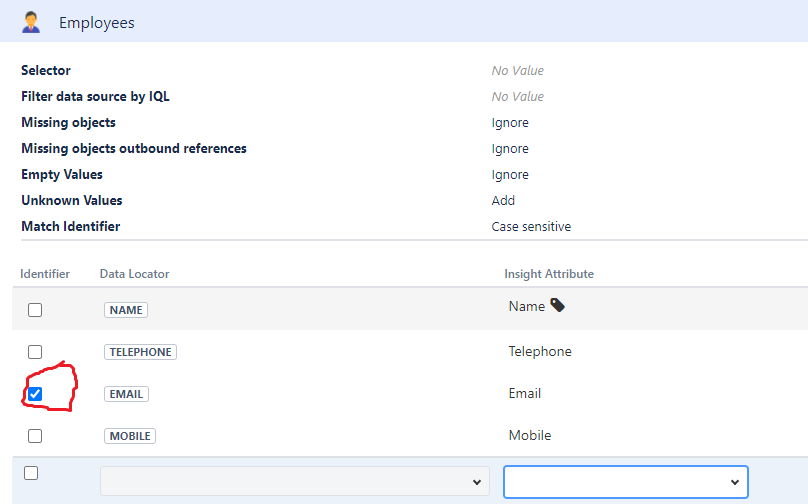This screenshot has width=808, height=504.
Task: Click the Email Insight attribute text
Action: [x=525, y=393]
